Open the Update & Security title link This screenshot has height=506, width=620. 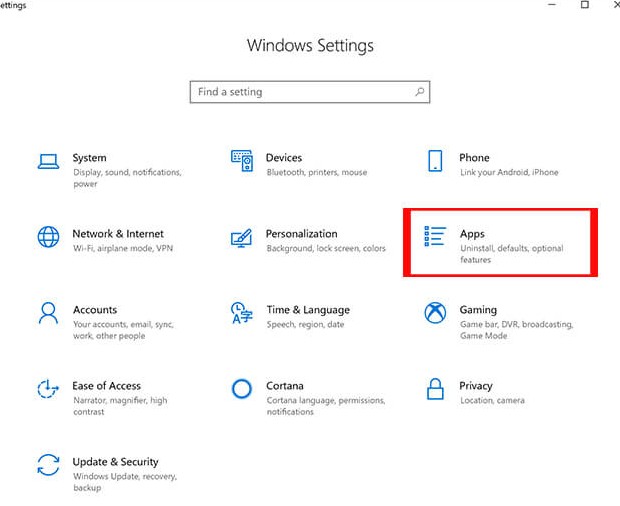coord(115,462)
